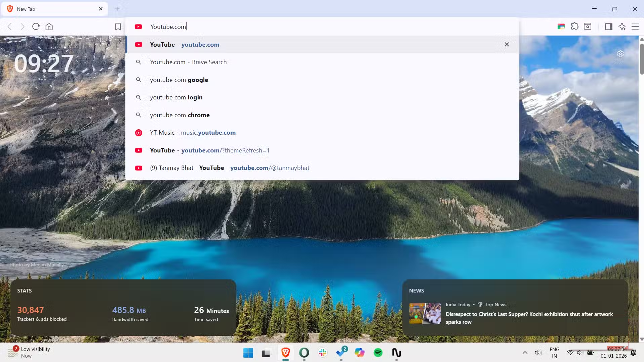The height and width of the screenshot is (362, 644).
Task: Click the NEWS widget heading
Action: pos(416,291)
